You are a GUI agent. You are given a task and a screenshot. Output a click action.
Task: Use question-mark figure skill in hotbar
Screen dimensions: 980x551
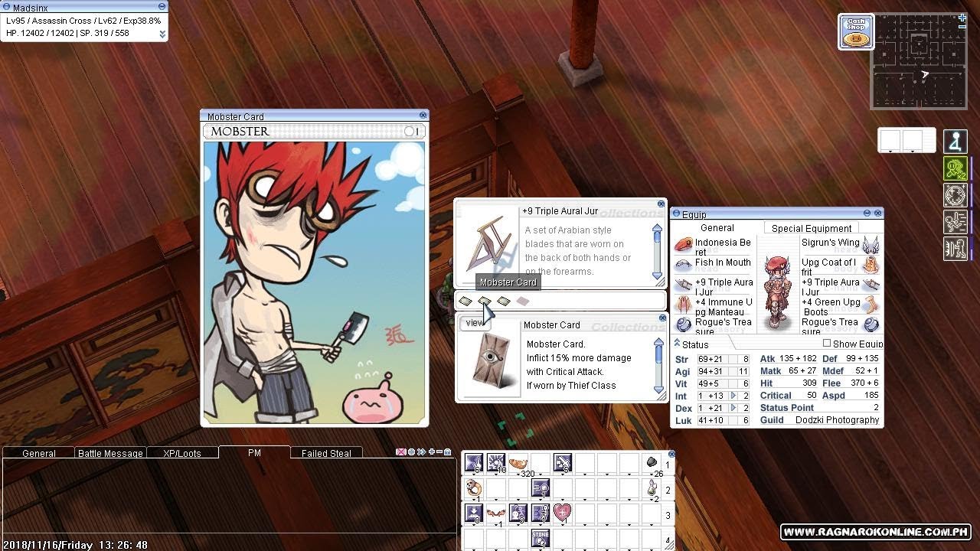click(518, 514)
